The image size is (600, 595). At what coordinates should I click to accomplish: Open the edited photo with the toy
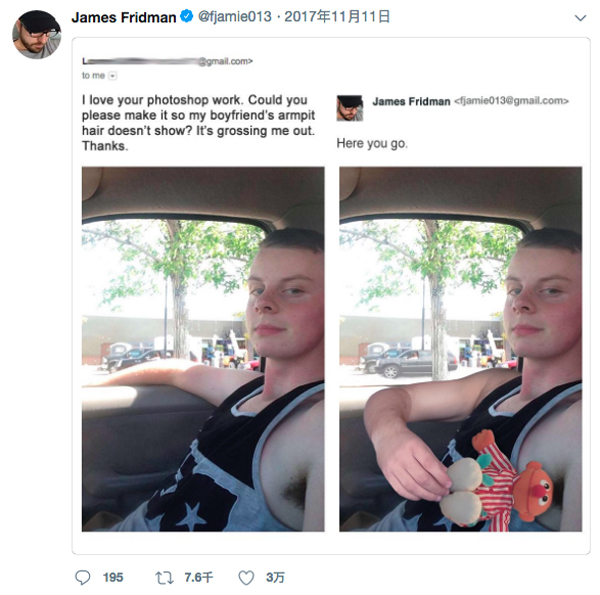point(460,348)
